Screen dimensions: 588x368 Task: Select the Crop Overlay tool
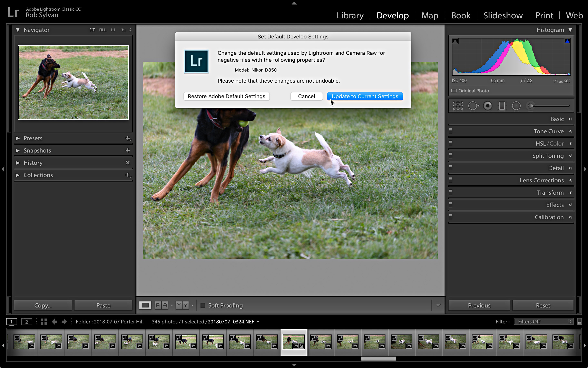(458, 106)
